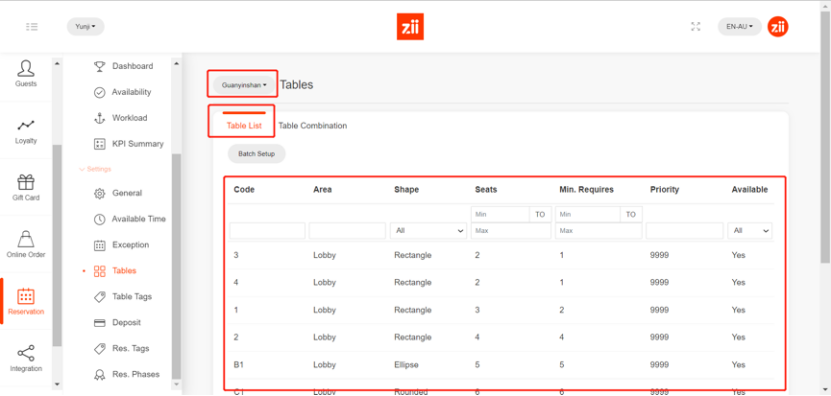The image size is (831, 396).
Task: Open the Integration share icon
Action: 26,353
